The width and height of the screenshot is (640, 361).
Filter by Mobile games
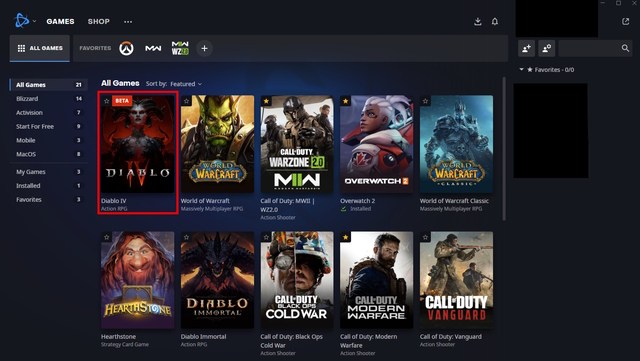point(48,140)
